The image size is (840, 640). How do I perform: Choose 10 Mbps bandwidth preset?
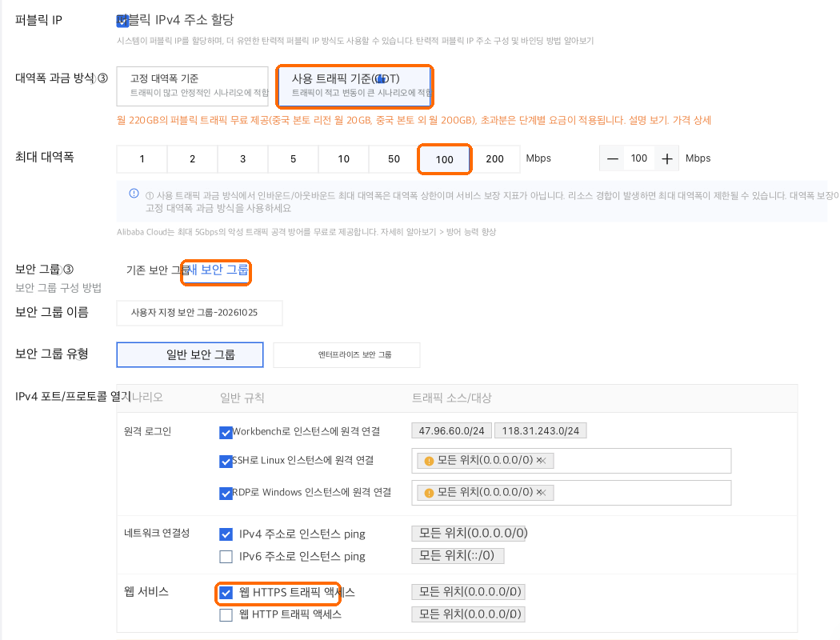pos(343,158)
